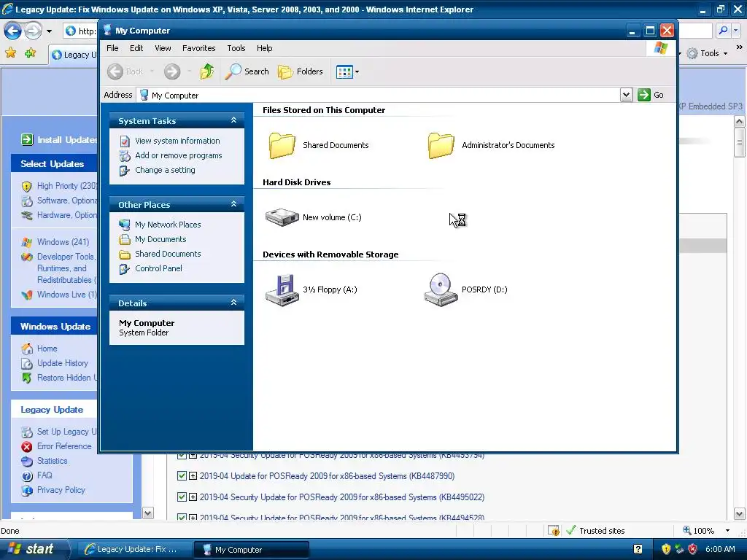Select High Priority updates category
Image resolution: width=747 pixels, height=560 pixels.
pos(66,186)
